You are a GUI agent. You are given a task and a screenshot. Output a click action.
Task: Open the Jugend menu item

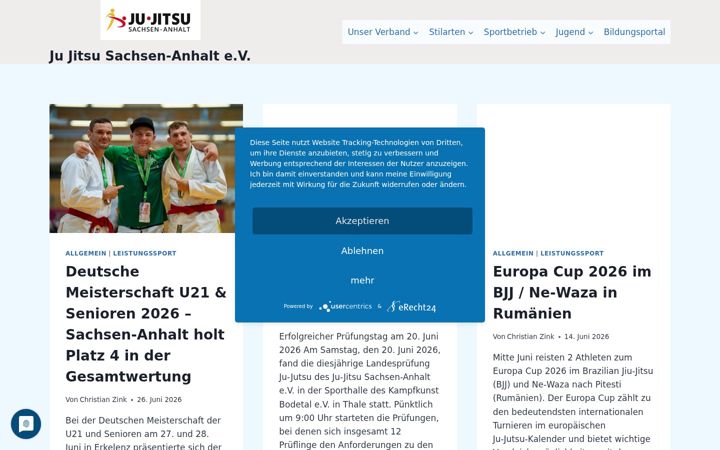(x=570, y=32)
